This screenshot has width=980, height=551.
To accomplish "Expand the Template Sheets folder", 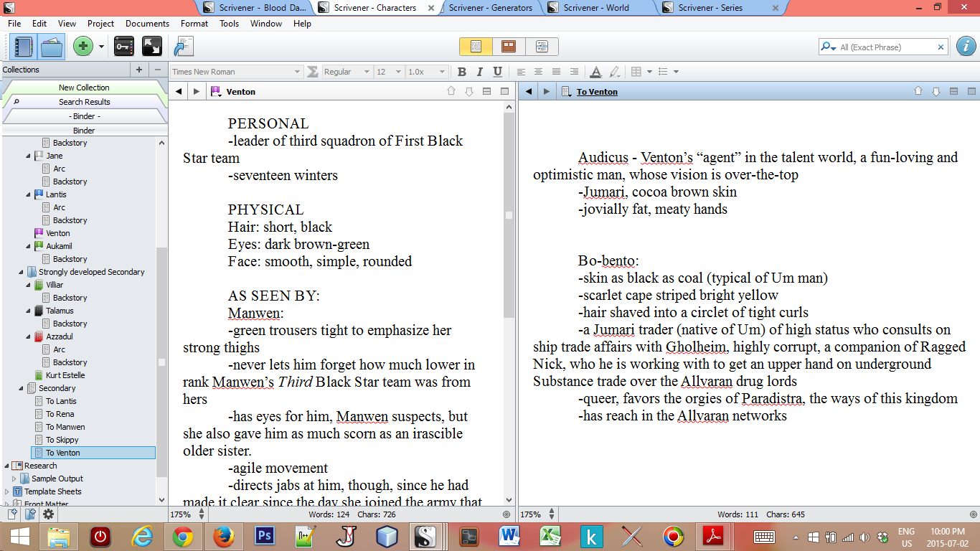I will tap(6, 491).
